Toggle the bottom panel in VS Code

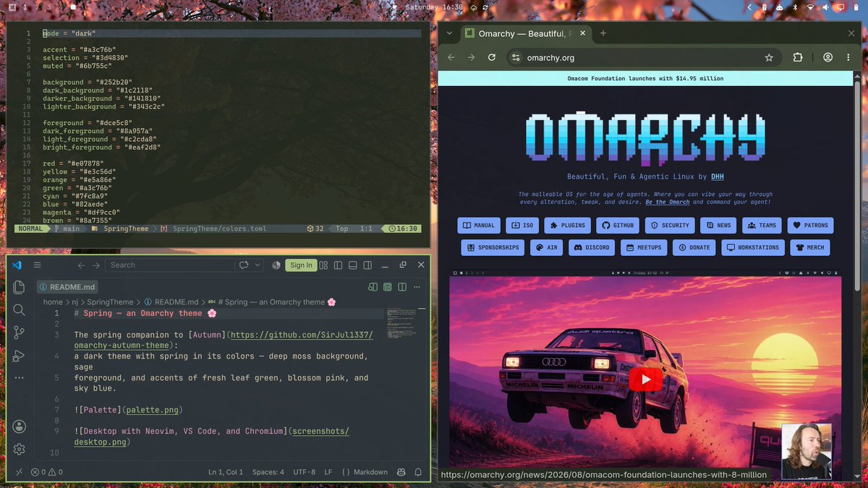[x=353, y=265]
